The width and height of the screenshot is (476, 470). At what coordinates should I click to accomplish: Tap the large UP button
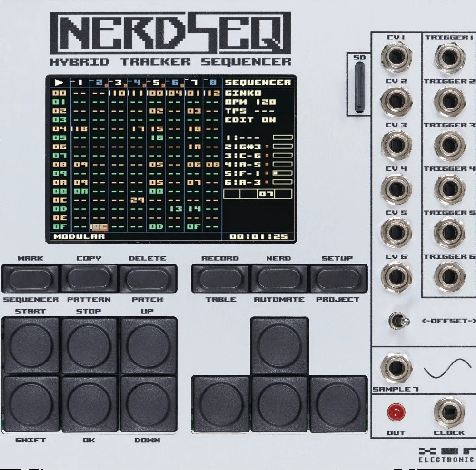[148, 345]
